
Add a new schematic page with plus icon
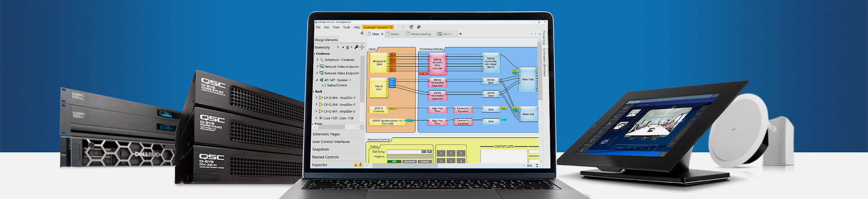pos(460,34)
